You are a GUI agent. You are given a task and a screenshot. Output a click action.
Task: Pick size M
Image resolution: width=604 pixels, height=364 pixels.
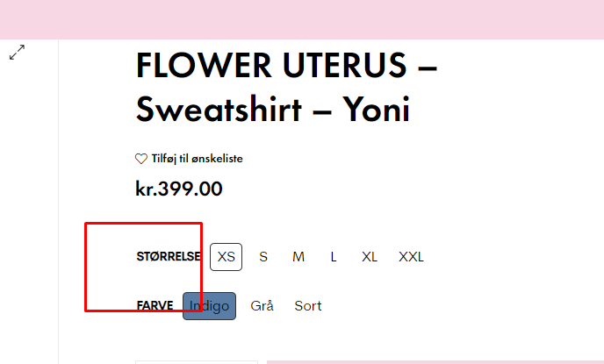pyautogui.click(x=298, y=257)
